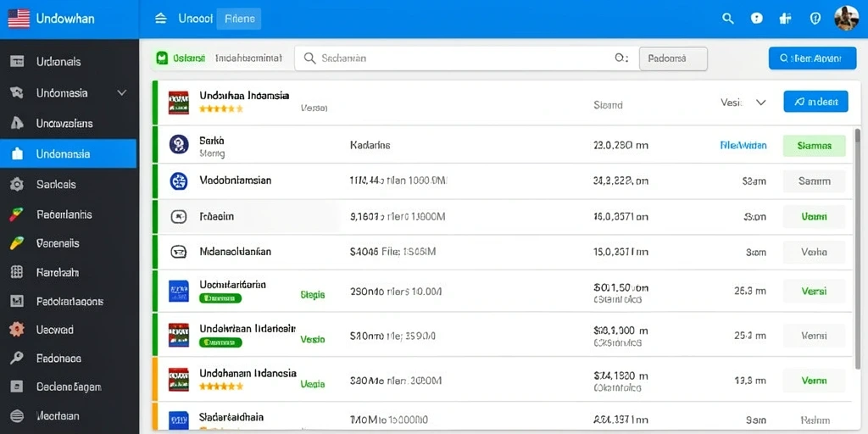The height and width of the screenshot is (434, 868).
Task: Click the gear icon next to Sarioels
Action: [17, 184]
